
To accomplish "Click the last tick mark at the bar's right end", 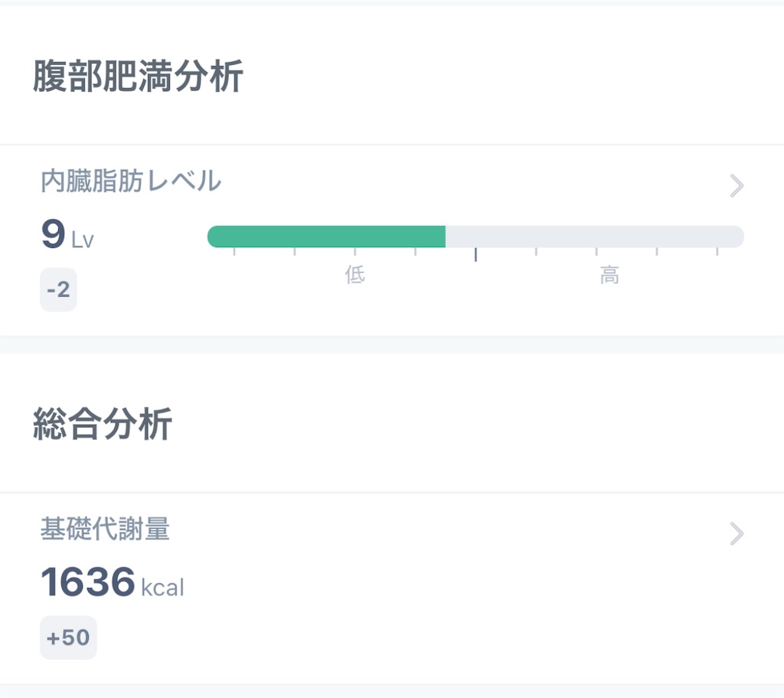I will pos(717,252).
